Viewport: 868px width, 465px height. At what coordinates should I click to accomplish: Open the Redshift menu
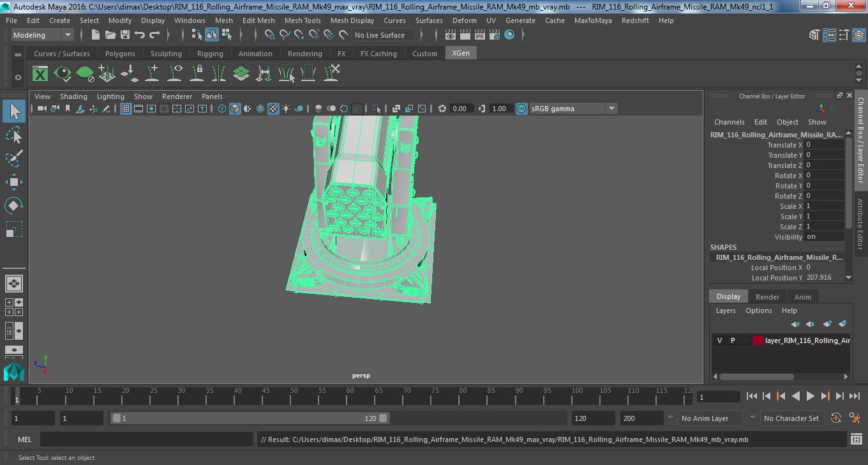coord(635,20)
